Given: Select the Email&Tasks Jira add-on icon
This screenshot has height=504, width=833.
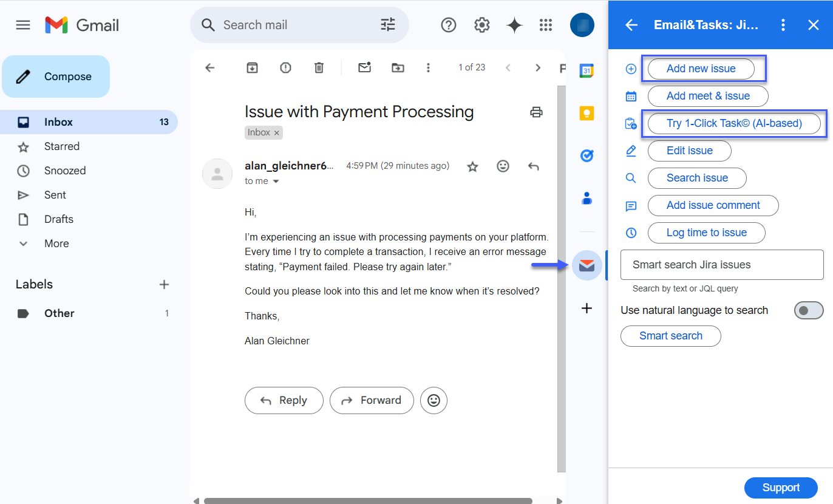Looking at the screenshot, I should (x=586, y=265).
